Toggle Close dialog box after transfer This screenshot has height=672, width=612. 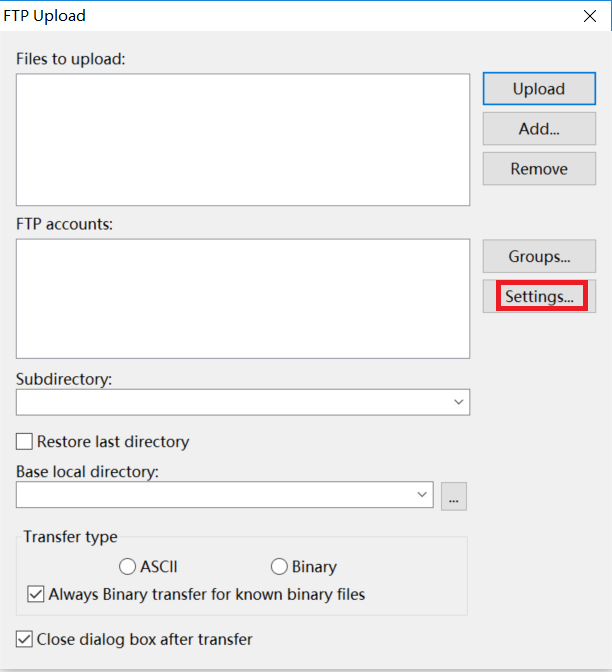(24, 639)
